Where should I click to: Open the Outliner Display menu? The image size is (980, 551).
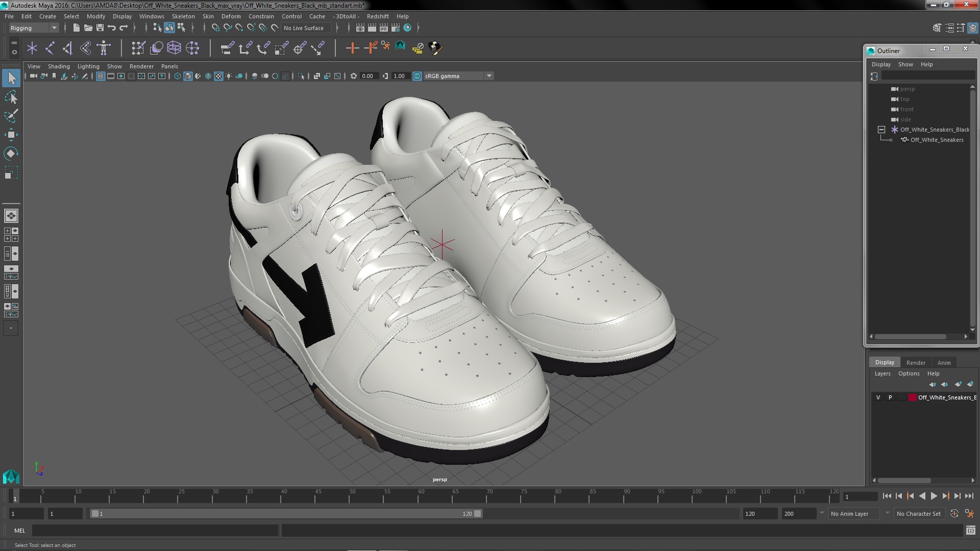point(881,64)
